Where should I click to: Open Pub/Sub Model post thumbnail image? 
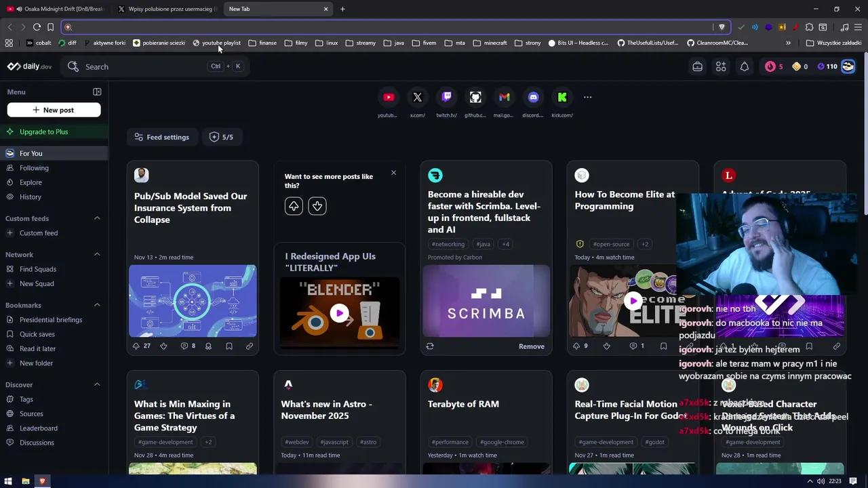(193, 301)
